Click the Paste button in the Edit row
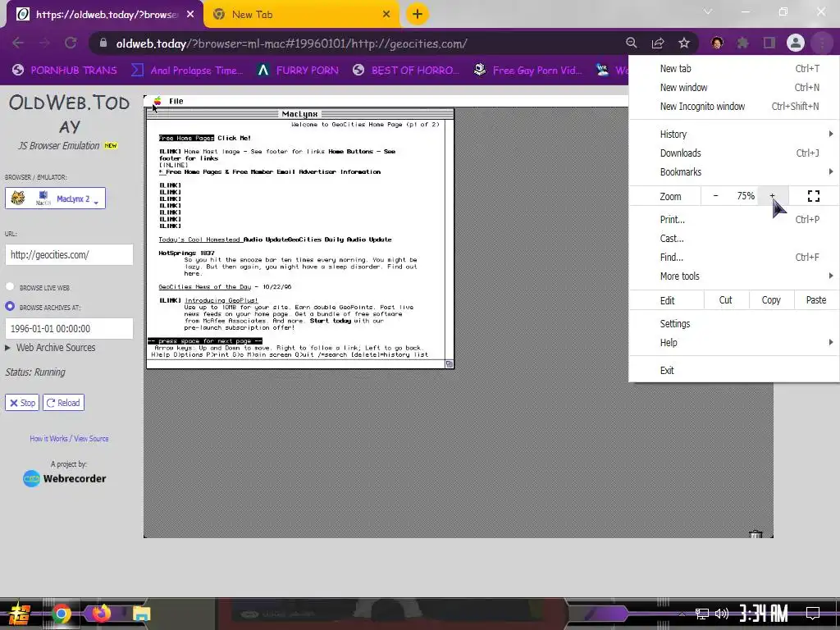Viewport: 840px width, 630px height. tap(816, 300)
